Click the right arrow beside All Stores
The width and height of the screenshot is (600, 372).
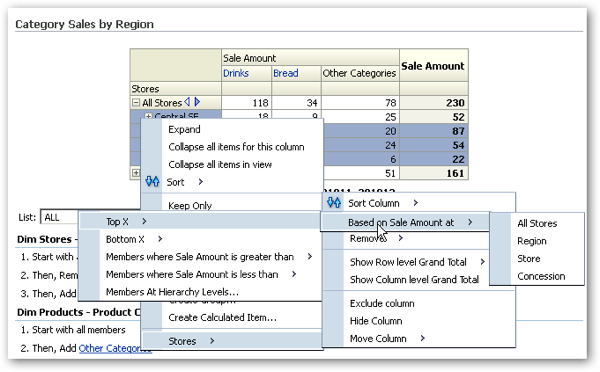pos(197,102)
